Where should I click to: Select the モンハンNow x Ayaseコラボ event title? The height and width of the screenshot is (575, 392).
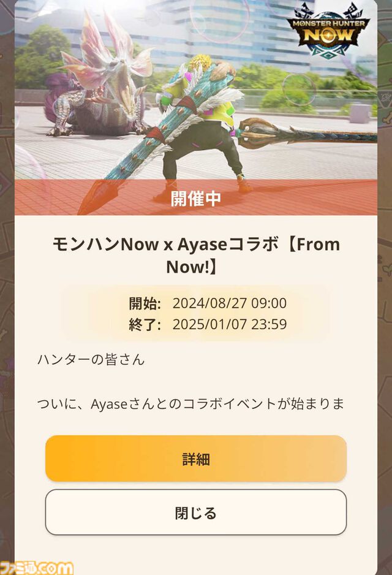(196, 255)
